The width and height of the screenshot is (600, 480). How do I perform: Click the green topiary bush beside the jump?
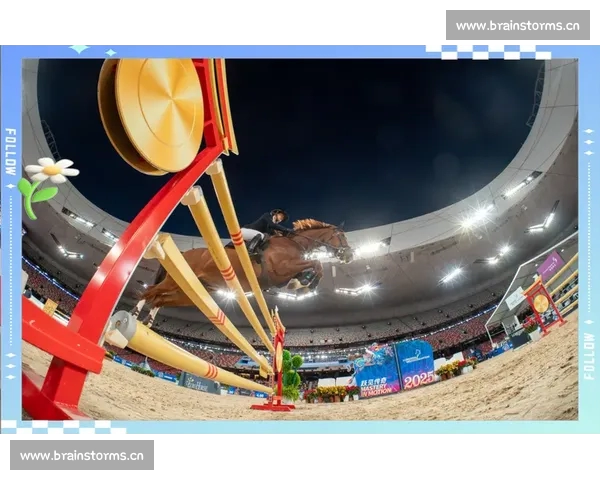click(291, 372)
